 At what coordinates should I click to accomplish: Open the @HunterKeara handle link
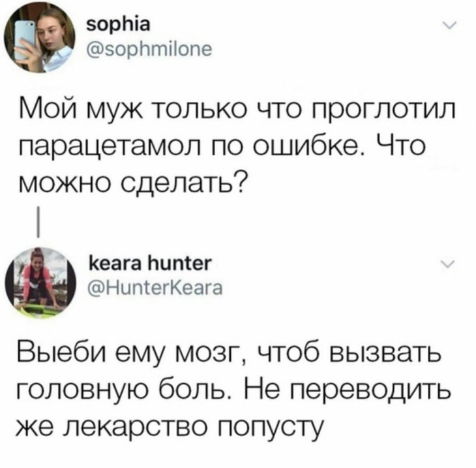[155, 288]
